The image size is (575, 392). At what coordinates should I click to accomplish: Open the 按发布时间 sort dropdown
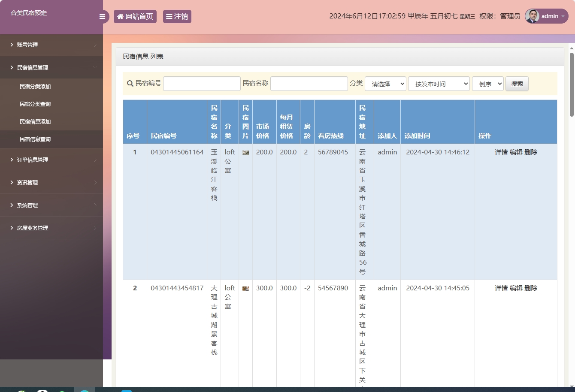pos(439,84)
